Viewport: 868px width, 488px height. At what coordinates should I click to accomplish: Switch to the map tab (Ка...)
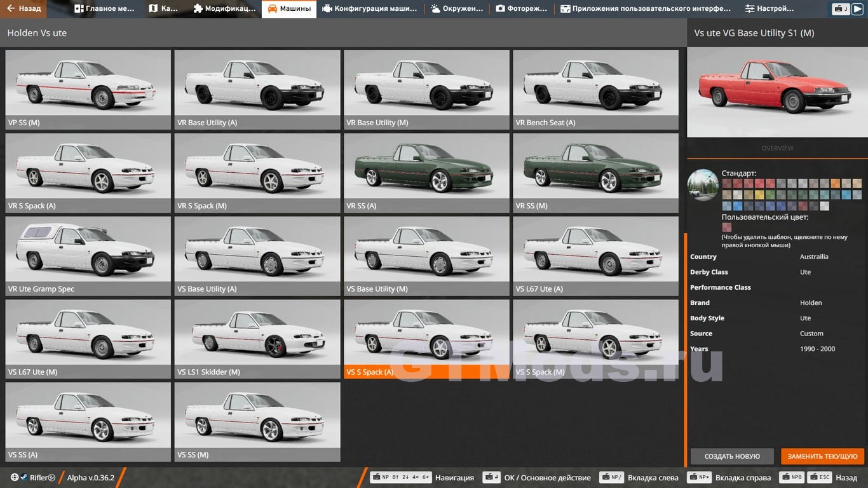[163, 9]
